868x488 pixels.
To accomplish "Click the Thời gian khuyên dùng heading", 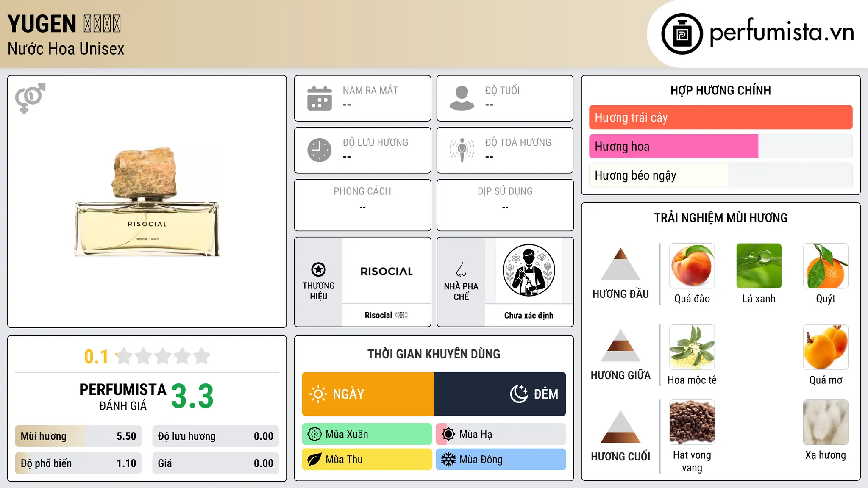I will click(434, 354).
